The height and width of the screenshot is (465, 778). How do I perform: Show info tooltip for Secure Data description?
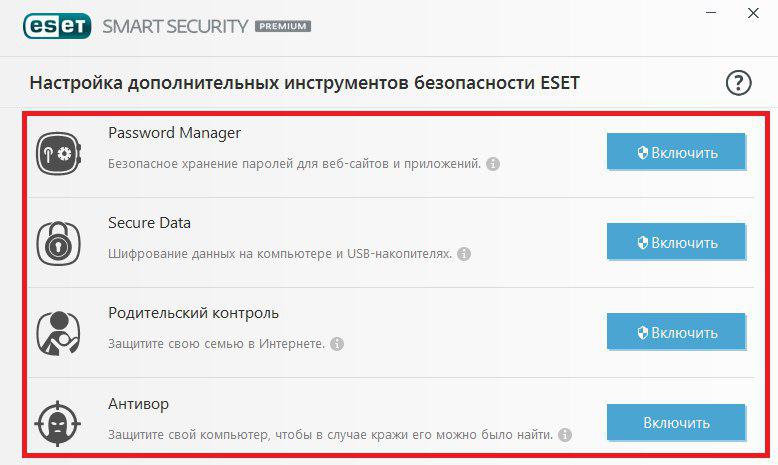pos(464,254)
